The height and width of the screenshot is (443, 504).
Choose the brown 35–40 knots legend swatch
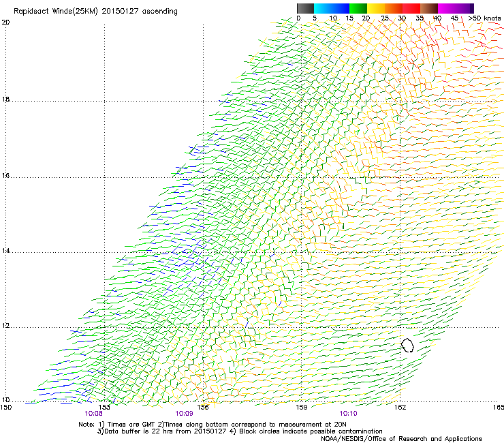pyautogui.click(x=429, y=8)
